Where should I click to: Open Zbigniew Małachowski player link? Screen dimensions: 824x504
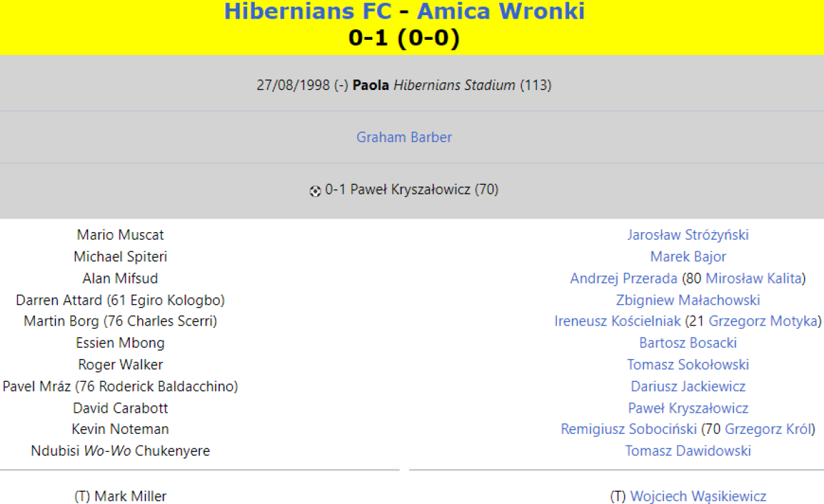687,300
